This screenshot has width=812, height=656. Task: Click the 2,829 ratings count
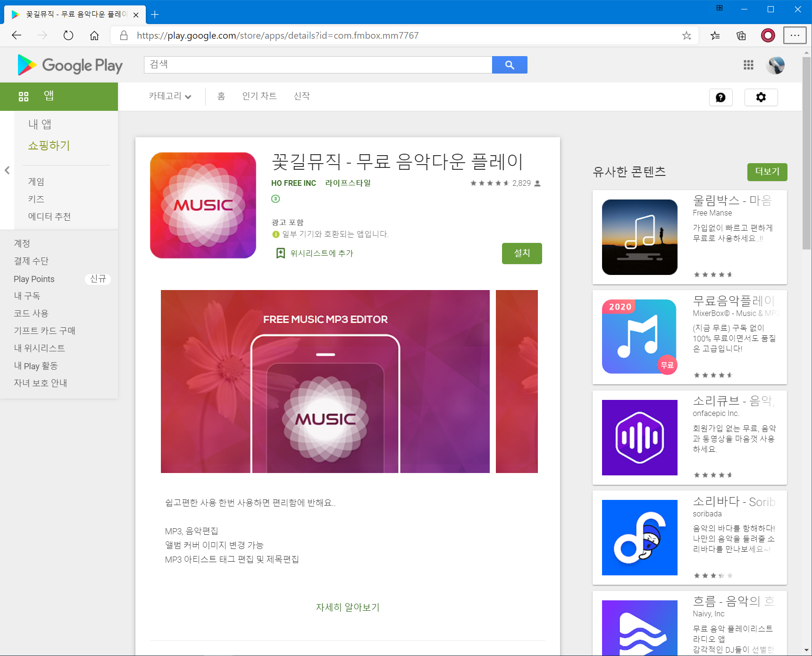pos(521,183)
